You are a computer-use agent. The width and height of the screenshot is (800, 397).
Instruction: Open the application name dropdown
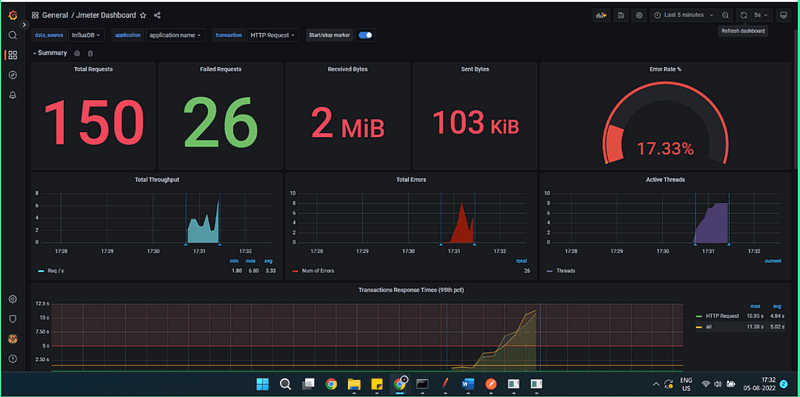pos(176,35)
